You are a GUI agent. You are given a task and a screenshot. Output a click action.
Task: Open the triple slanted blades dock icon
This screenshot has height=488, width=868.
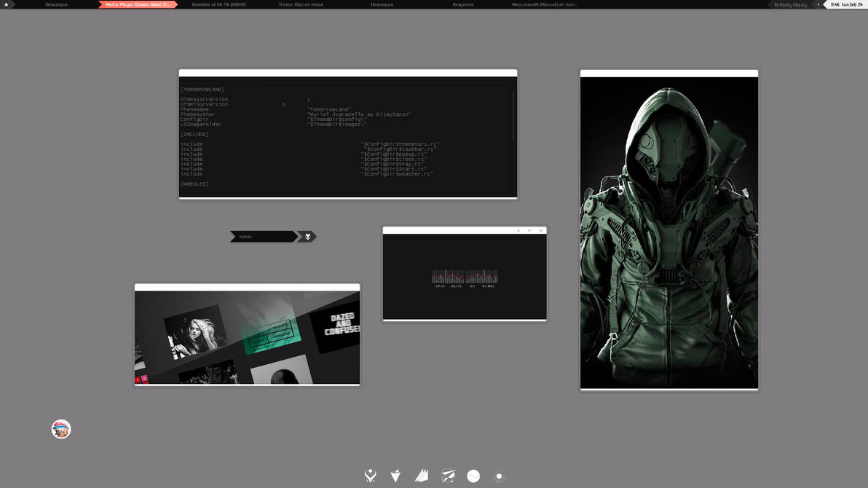coord(422,476)
